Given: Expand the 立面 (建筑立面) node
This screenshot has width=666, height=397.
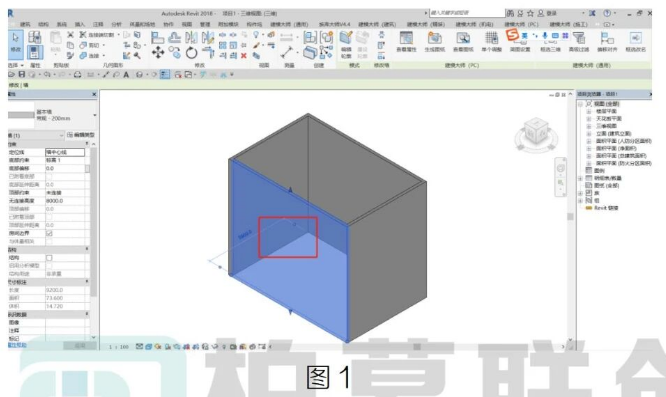Looking at the screenshot, I should (589, 134).
